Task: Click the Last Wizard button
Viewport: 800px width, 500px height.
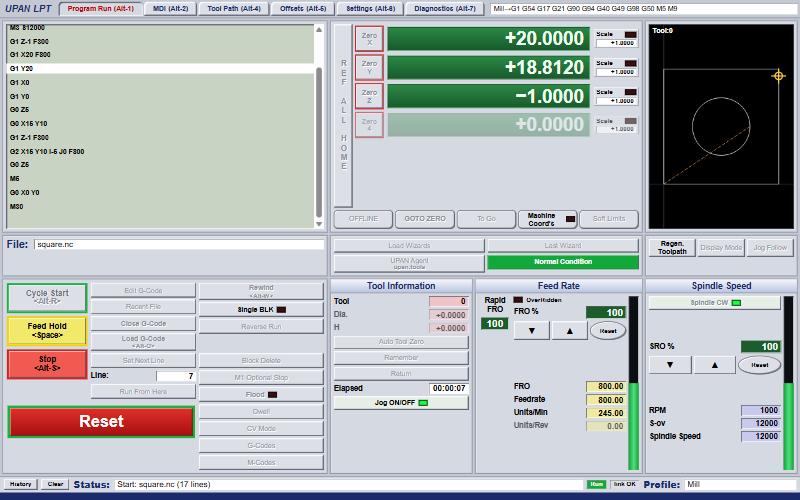Action: click(x=563, y=245)
